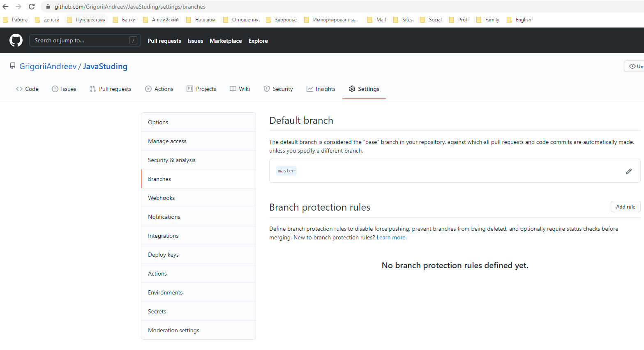Open GitHub home via the octocat logo

click(16, 40)
